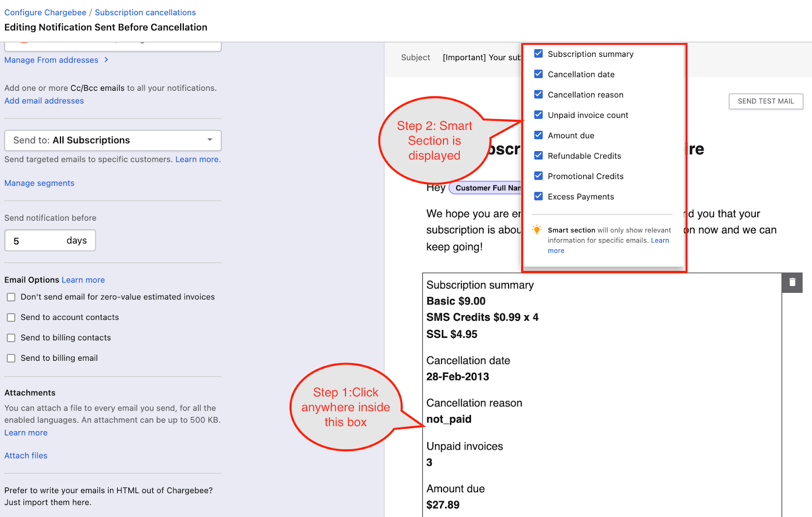Open Learn more beside Email Options
This screenshot has width=812, height=517.
click(83, 280)
